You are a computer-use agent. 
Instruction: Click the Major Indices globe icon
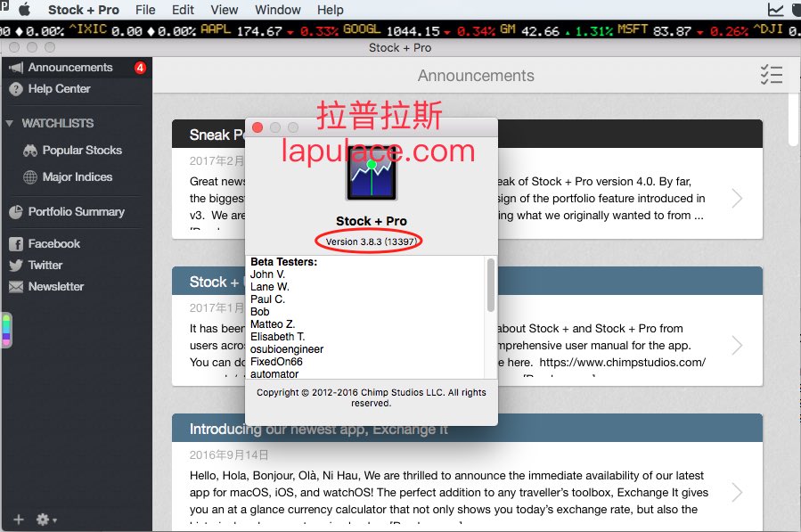30,176
